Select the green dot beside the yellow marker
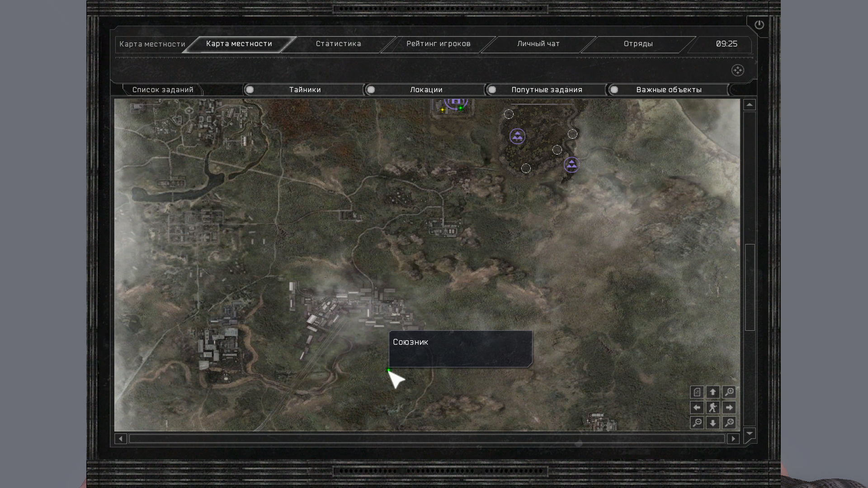This screenshot has width=868, height=488. pos(461,108)
